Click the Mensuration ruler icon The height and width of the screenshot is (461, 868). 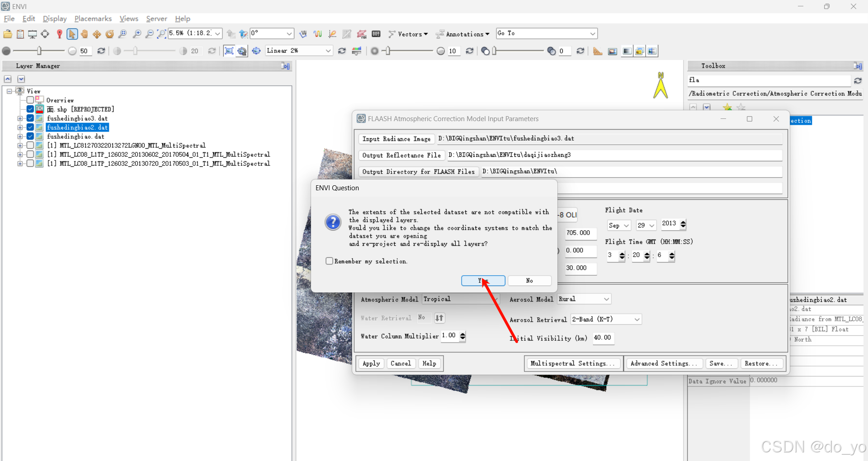598,51
